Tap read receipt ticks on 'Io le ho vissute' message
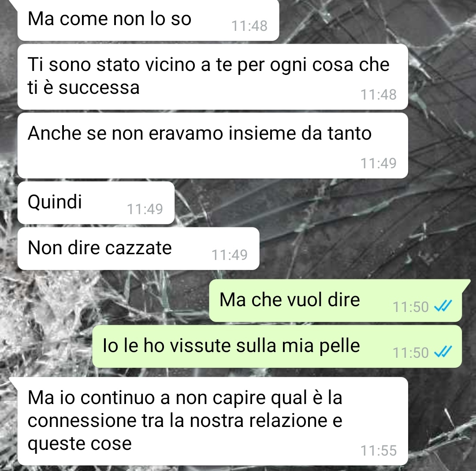The width and height of the screenshot is (476, 471). (443, 352)
